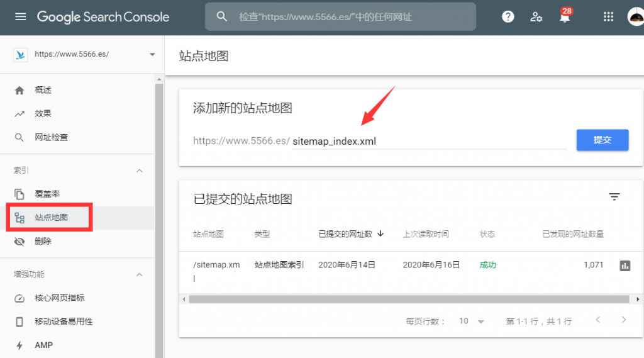Screen dimensions: 644x358
Task: Click the speedometer icon beside 核心网页指标
Action: tap(19, 298)
